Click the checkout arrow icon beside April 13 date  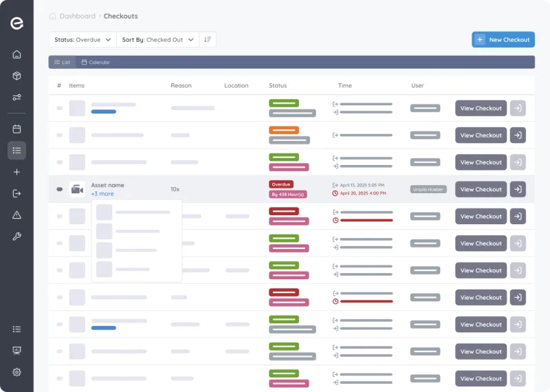pos(335,185)
